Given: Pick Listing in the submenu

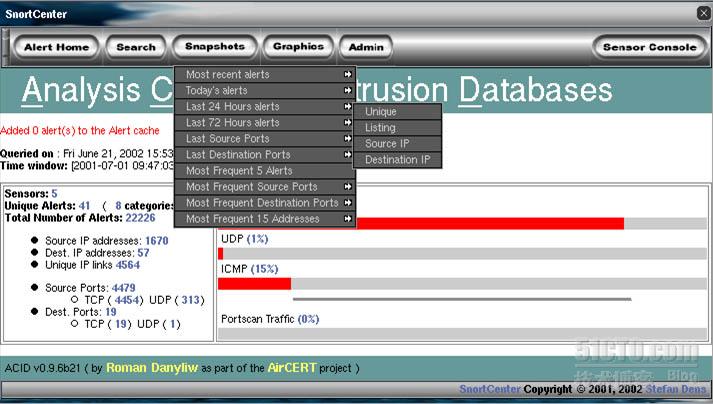Looking at the screenshot, I should pyautogui.click(x=397, y=128).
